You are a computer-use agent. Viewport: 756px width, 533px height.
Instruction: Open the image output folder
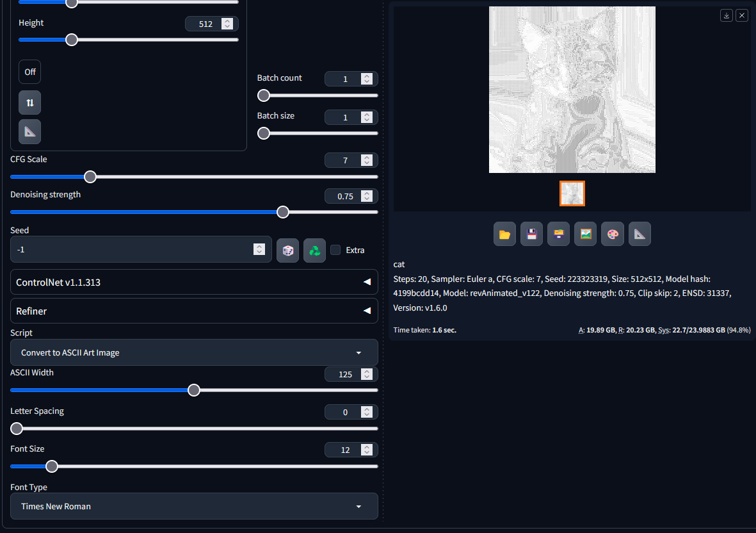504,234
